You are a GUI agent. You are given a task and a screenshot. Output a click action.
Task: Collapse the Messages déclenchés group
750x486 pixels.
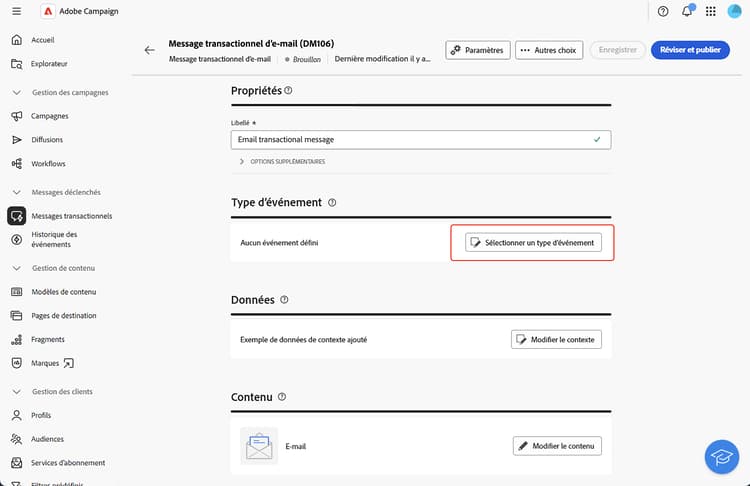pos(16,192)
